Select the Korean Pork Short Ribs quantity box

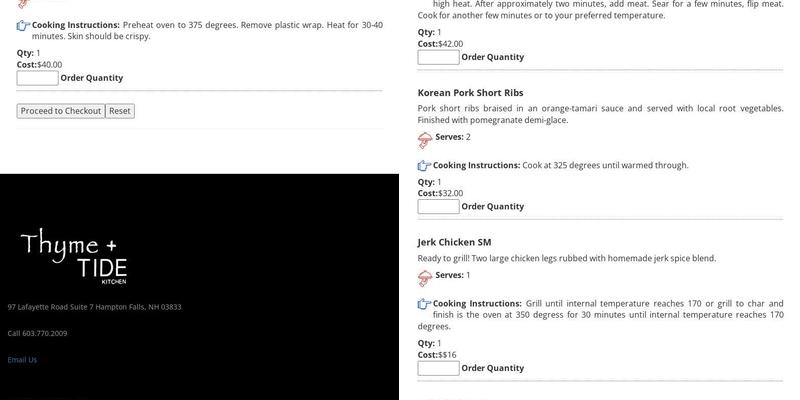pyautogui.click(x=438, y=207)
